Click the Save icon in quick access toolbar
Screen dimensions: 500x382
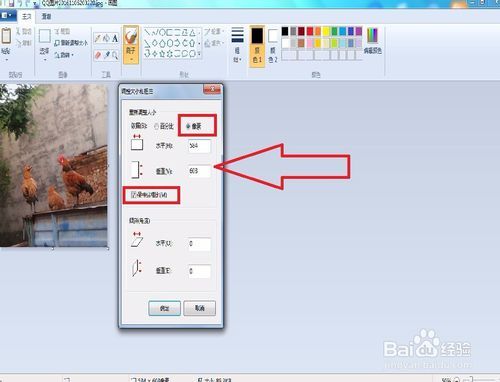coord(11,3)
